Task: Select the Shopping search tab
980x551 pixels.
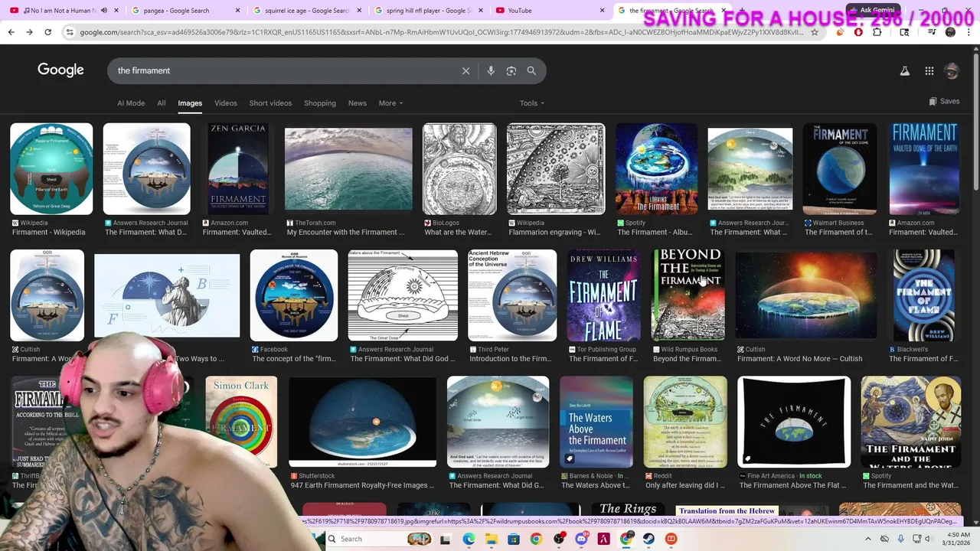Action: [x=320, y=103]
